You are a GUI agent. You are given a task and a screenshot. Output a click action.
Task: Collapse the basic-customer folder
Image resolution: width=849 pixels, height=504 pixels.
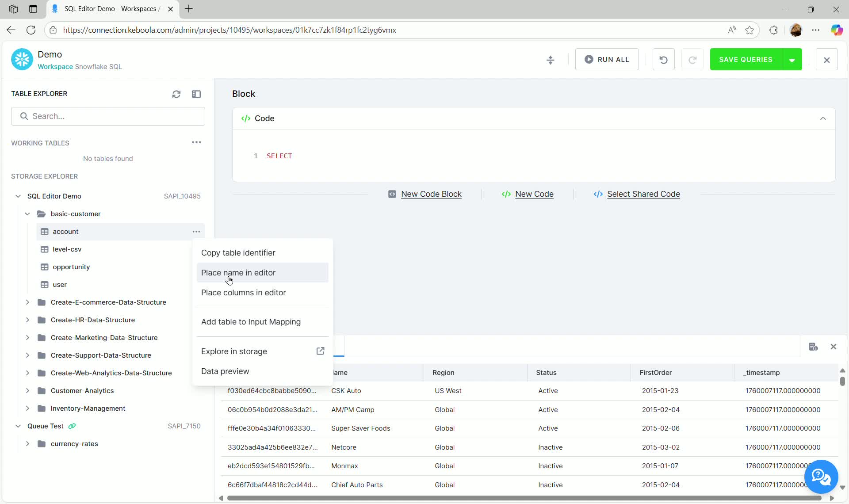point(27,214)
